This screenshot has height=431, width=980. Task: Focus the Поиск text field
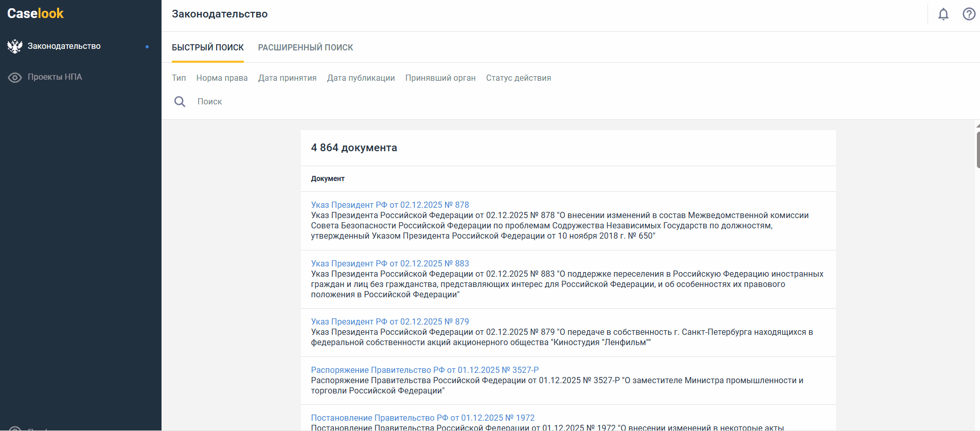click(360, 102)
